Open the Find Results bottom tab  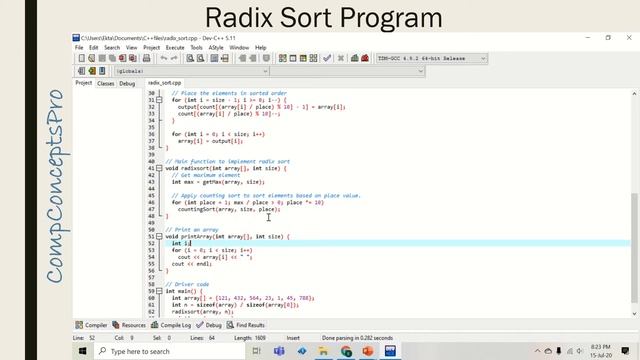coord(246,325)
